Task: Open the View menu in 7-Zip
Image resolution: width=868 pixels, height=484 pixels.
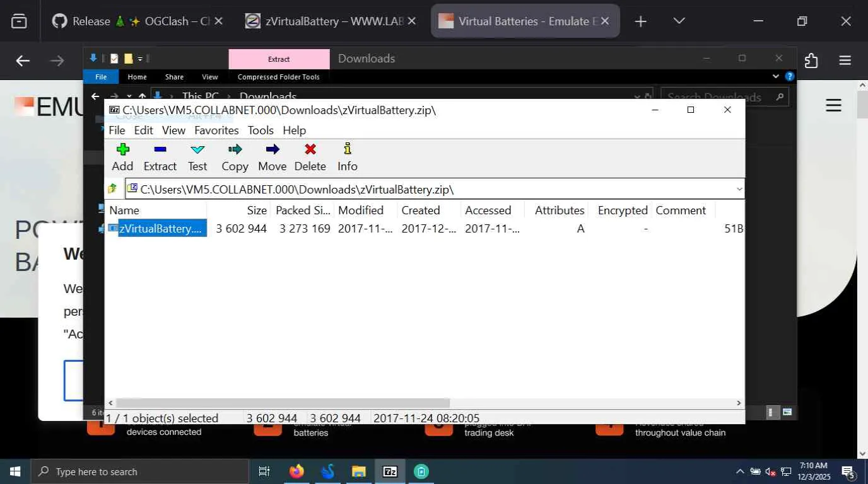Action: point(173,130)
